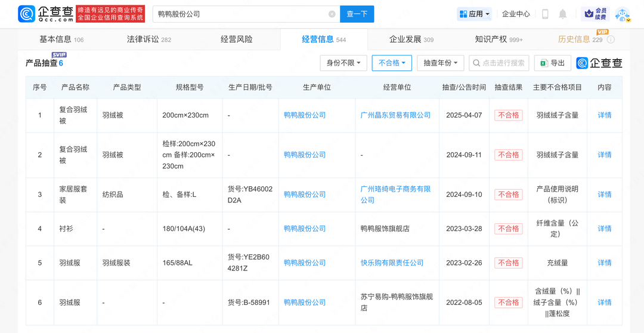Image resolution: width=644 pixels, height=333 pixels.
Task: Click the info icon beside 历史信息
Action: (611, 40)
